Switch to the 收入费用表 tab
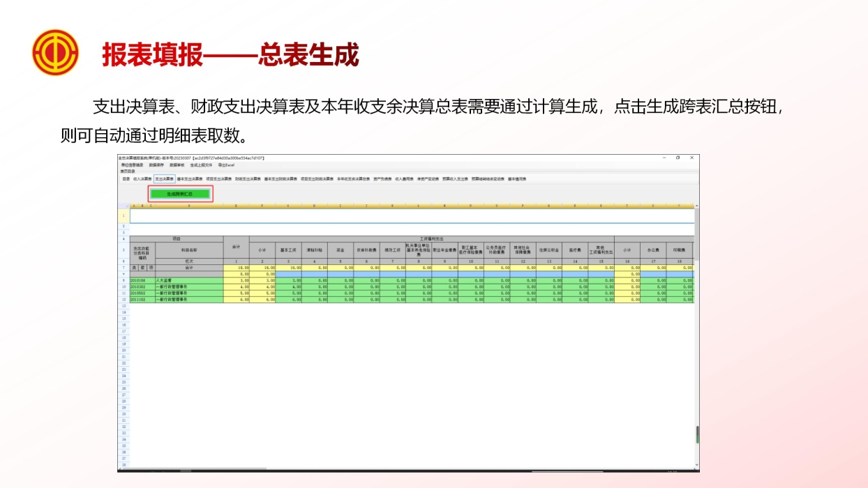Image resolution: width=868 pixels, height=488 pixels. pyautogui.click(x=405, y=178)
